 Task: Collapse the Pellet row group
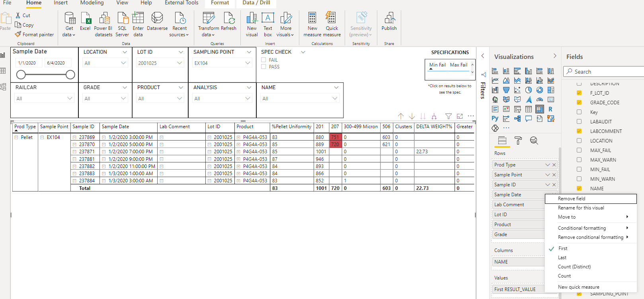[16, 137]
